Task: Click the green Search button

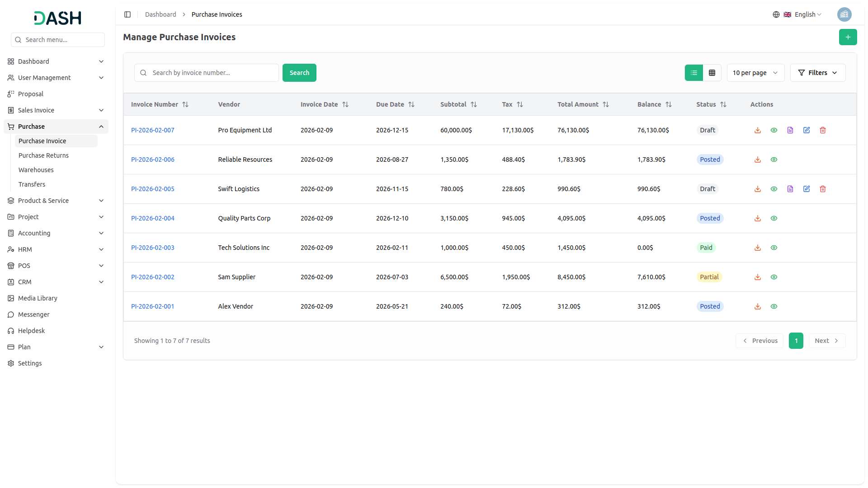Action: coord(299,73)
